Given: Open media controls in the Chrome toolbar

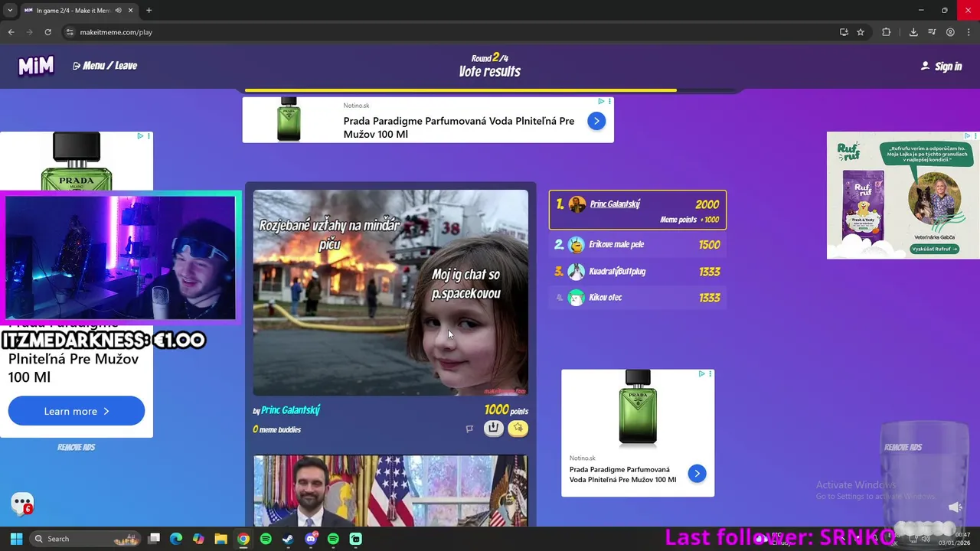Looking at the screenshot, I should coord(932,32).
